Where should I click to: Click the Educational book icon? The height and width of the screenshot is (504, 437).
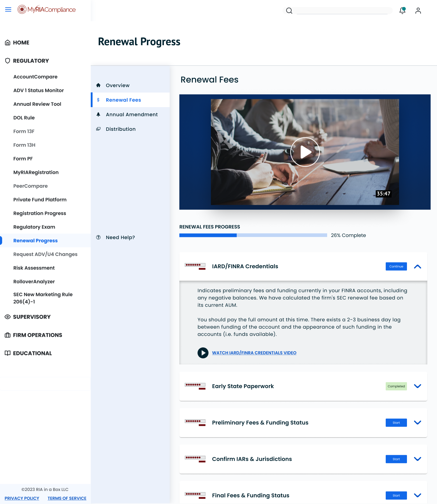8,353
